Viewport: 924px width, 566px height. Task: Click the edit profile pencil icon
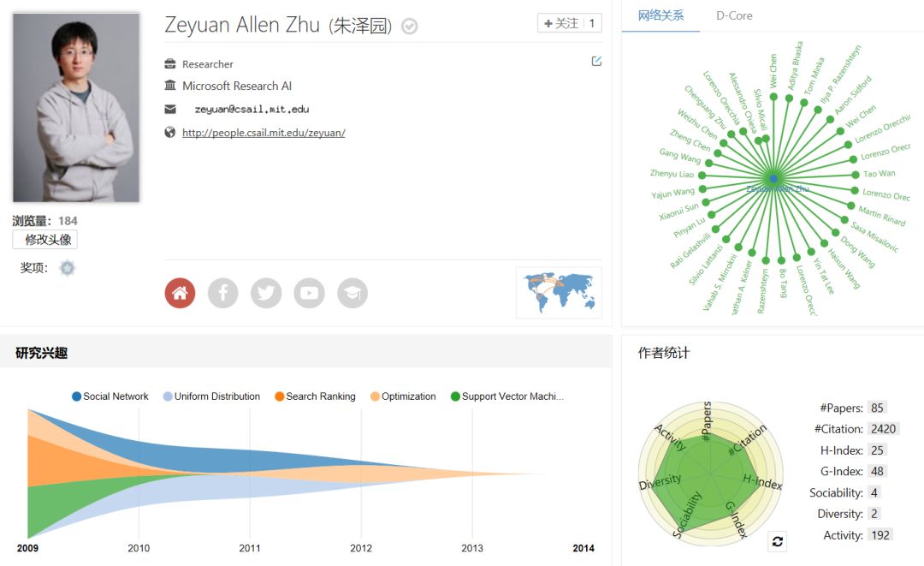tap(596, 61)
